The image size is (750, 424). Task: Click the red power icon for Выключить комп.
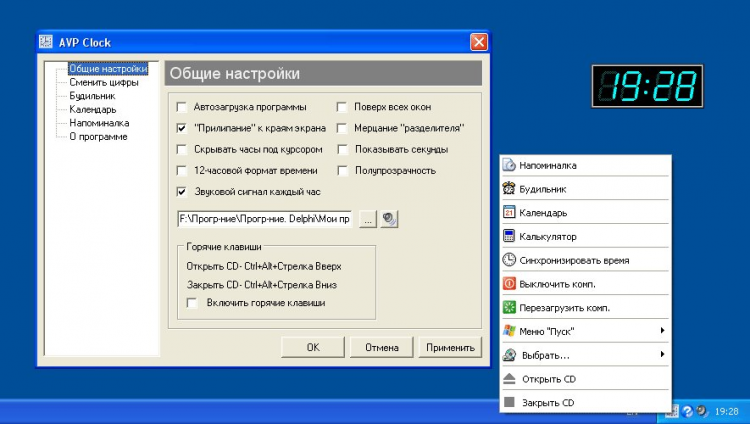509,284
